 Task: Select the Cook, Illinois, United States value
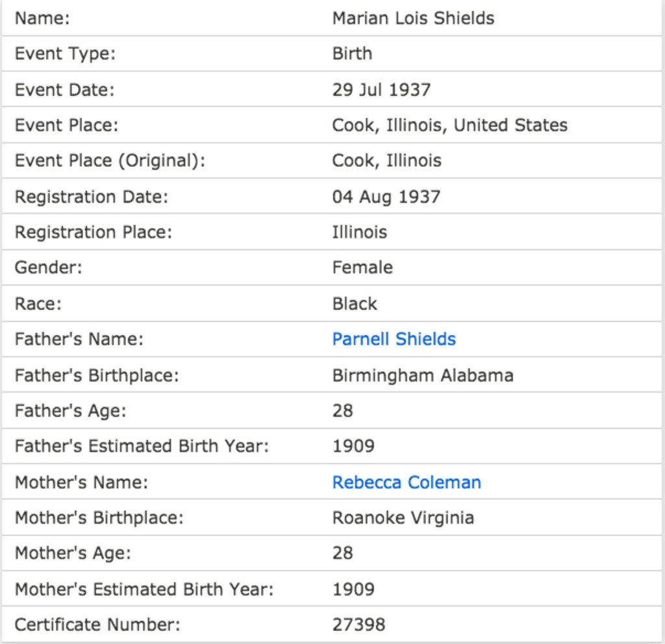[449, 125]
